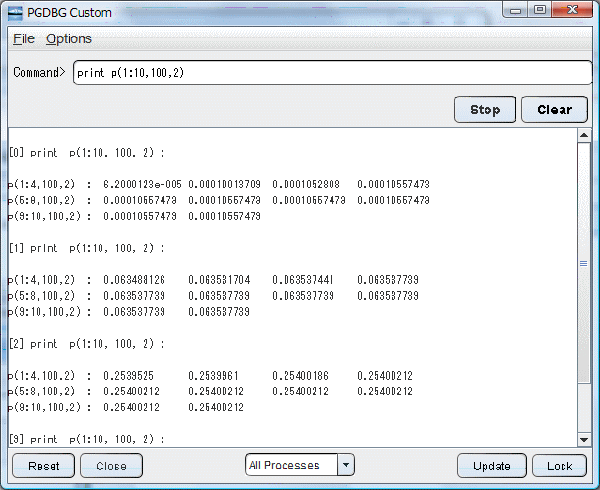
Task: Click the vertical scrollbar thumb
Action: click(x=584, y=263)
